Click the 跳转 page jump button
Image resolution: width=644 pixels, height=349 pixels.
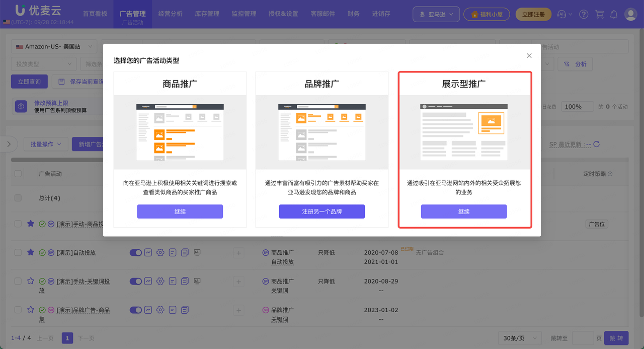click(616, 338)
